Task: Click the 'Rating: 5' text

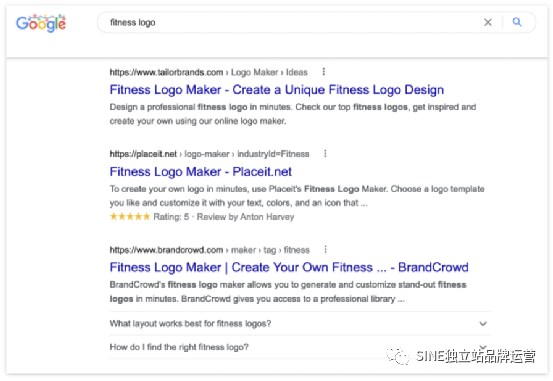Action: (171, 217)
